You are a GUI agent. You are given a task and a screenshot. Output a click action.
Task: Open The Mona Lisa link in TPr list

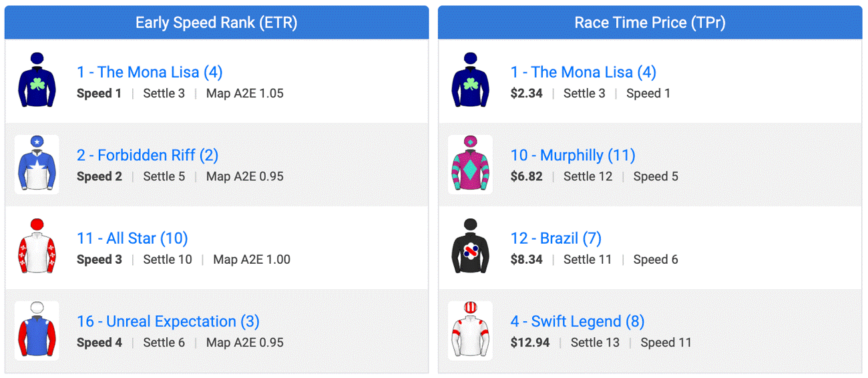584,72
